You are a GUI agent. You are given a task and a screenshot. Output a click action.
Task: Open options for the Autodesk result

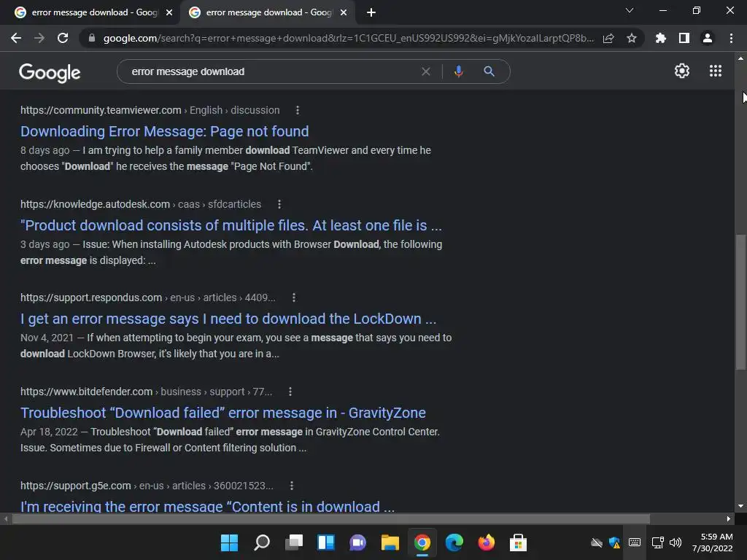[x=279, y=204]
